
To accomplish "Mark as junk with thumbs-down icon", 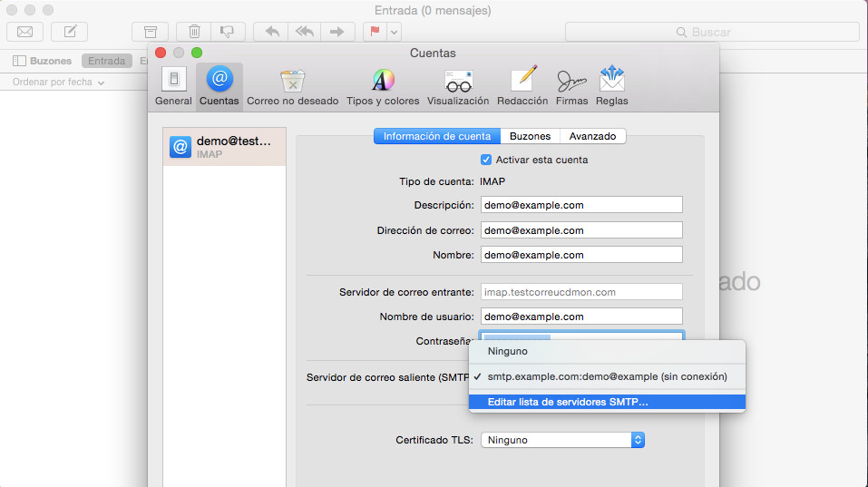I will click(228, 32).
